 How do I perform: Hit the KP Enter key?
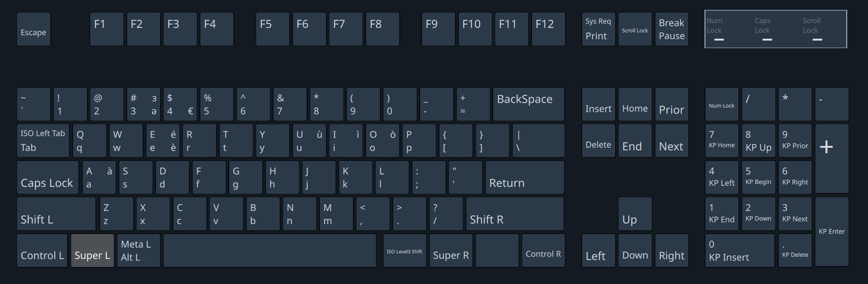(x=831, y=232)
